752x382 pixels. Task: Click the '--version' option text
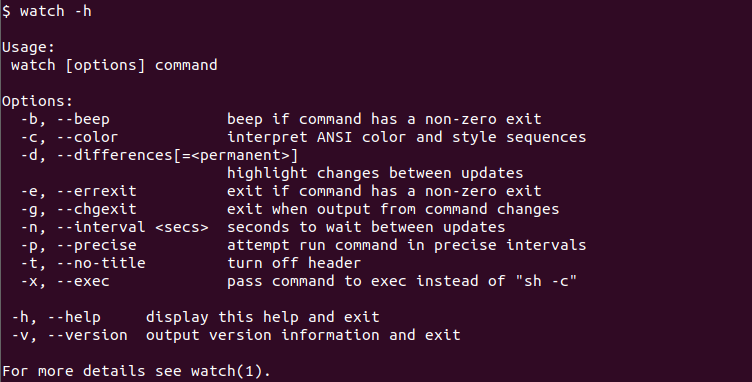click(x=87, y=335)
